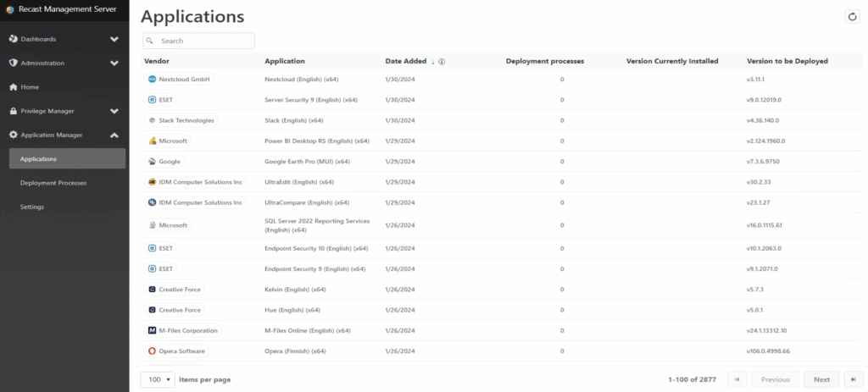Open the items per page dropdown
The width and height of the screenshot is (868, 392).
pyautogui.click(x=158, y=379)
